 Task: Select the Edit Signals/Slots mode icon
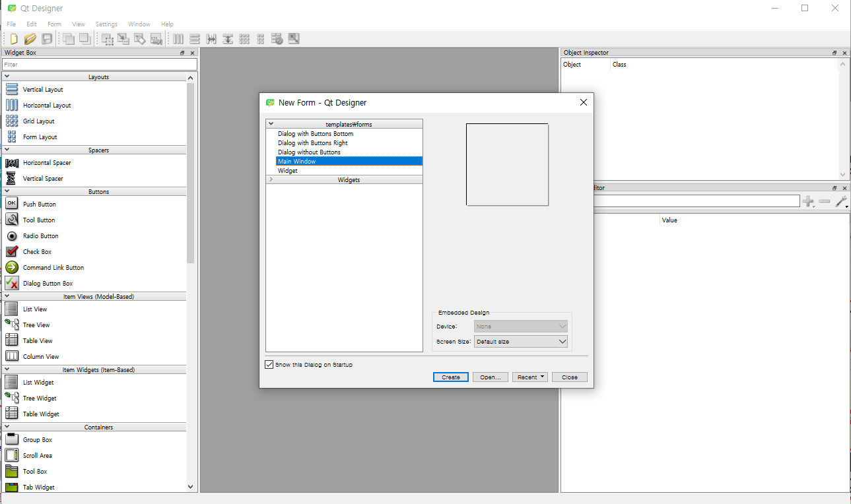point(123,39)
